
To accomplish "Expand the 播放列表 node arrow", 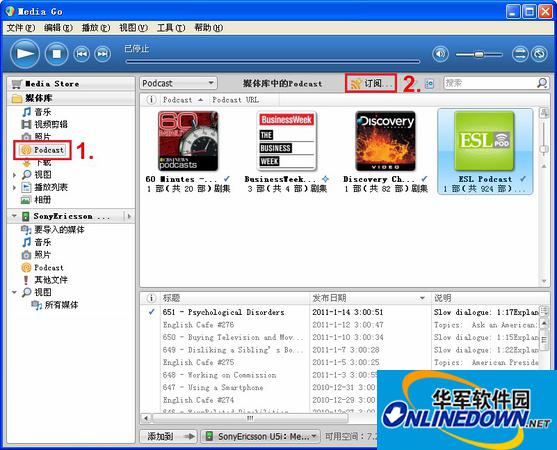I will click(14, 188).
